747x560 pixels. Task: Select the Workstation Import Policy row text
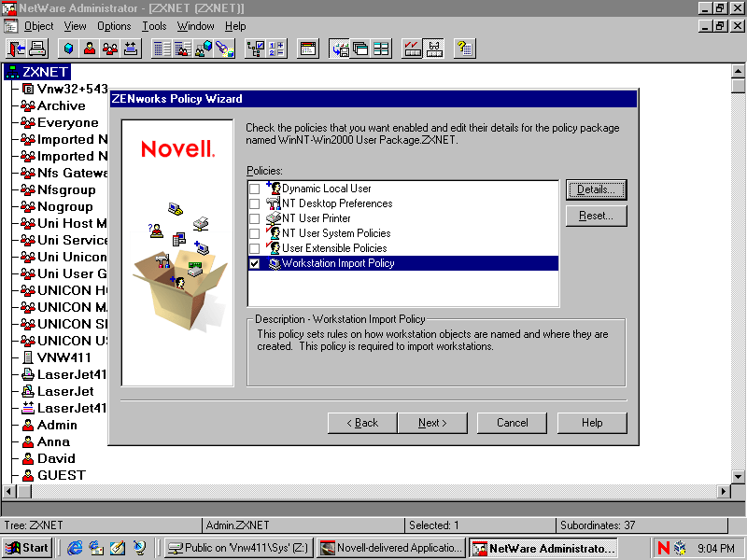coord(338,263)
